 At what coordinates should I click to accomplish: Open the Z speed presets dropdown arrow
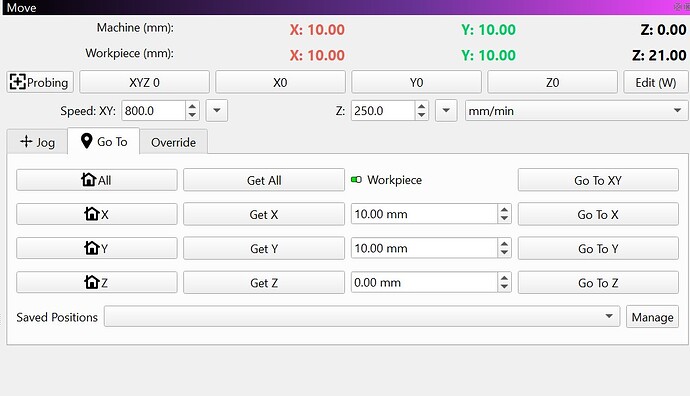[446, 110]
